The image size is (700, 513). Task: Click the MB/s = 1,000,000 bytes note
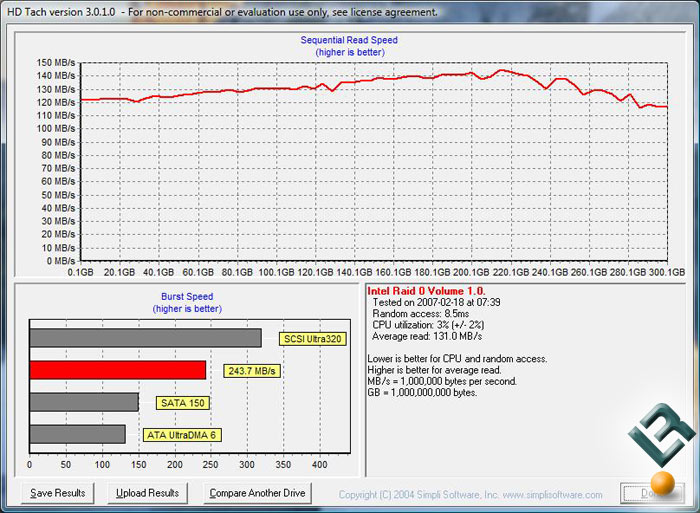point(442,381)
